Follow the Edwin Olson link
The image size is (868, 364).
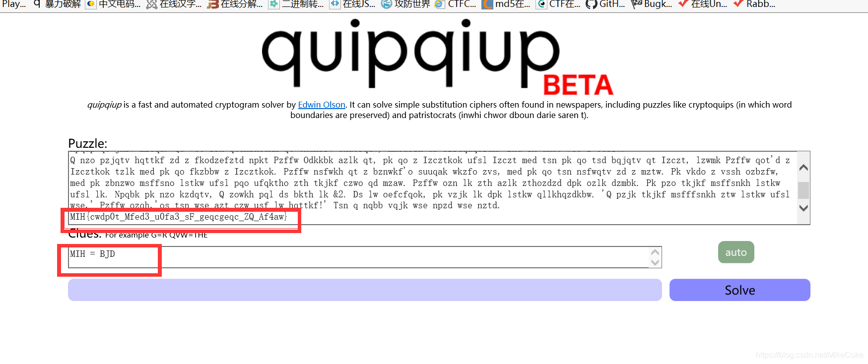click(x=322, y=105)
